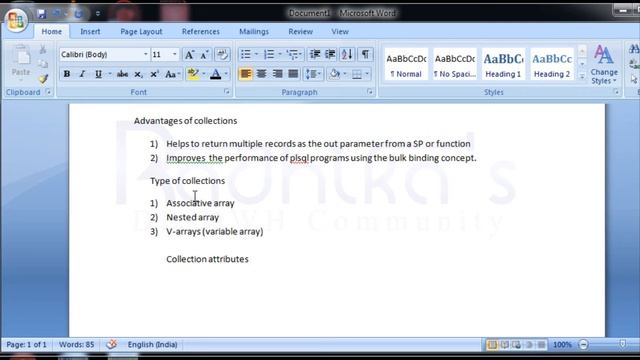Toggle Italic formatting
This screenshot has height=360, width=640.
click(x=82, y=74)
